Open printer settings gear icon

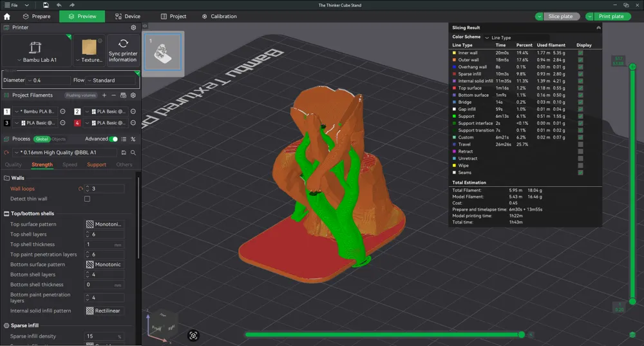tap(133, 28)
